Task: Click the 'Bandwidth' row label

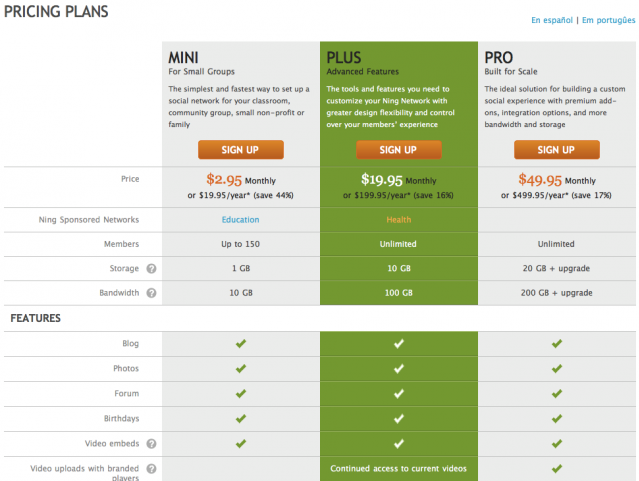Action: click(119, 293)
